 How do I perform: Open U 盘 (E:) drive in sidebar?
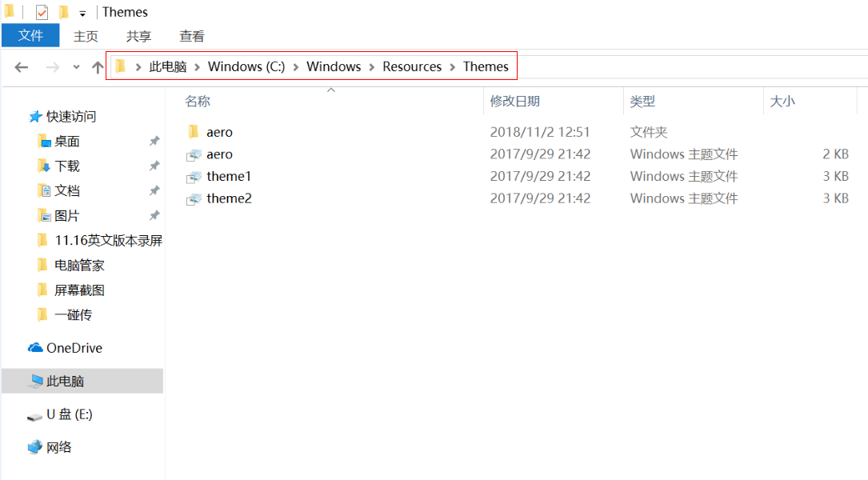(x=69, y=414)
